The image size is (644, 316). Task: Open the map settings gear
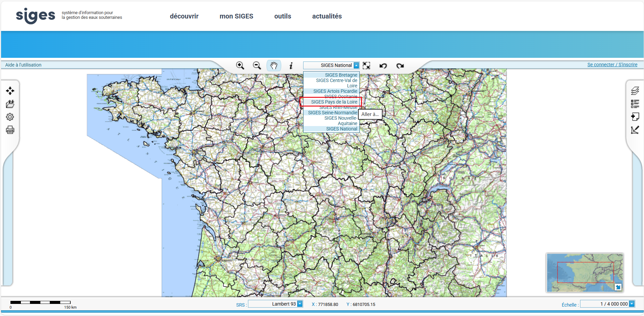pos(10,117)
